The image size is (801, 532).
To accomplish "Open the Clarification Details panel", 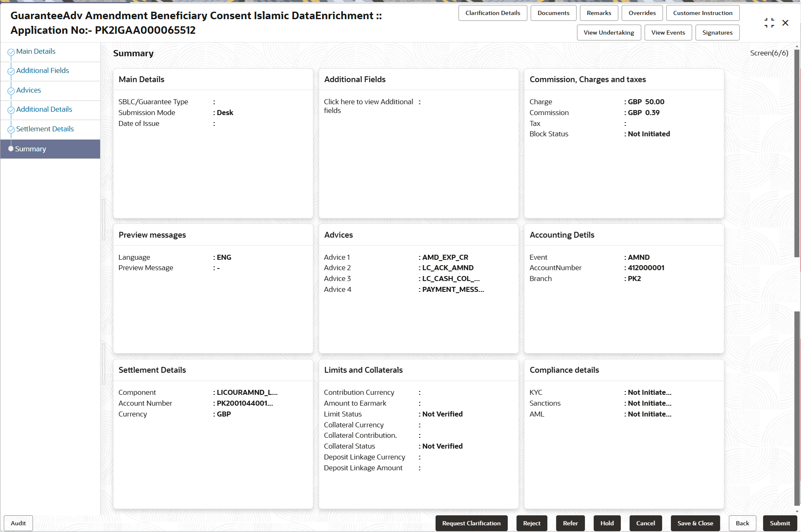I will point(492,13).
